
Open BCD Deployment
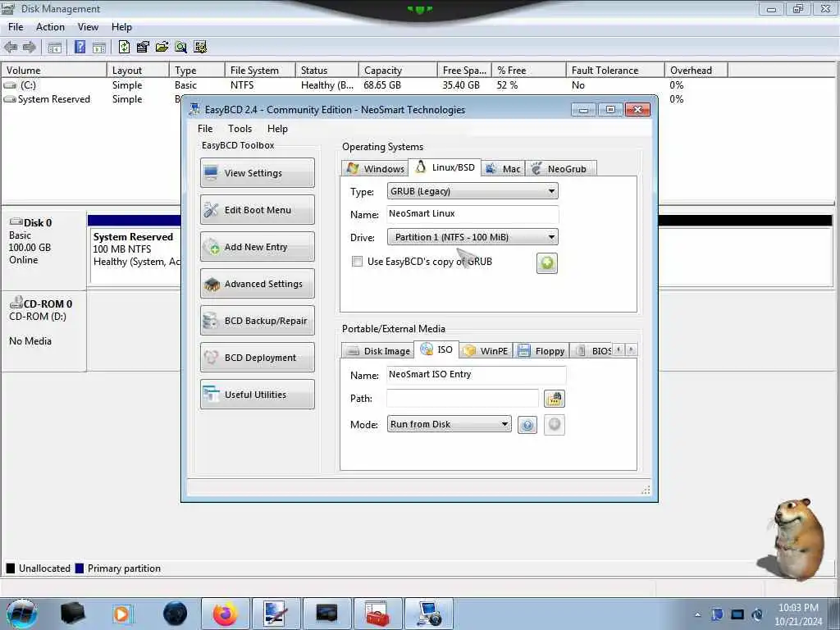click(257, 358)
